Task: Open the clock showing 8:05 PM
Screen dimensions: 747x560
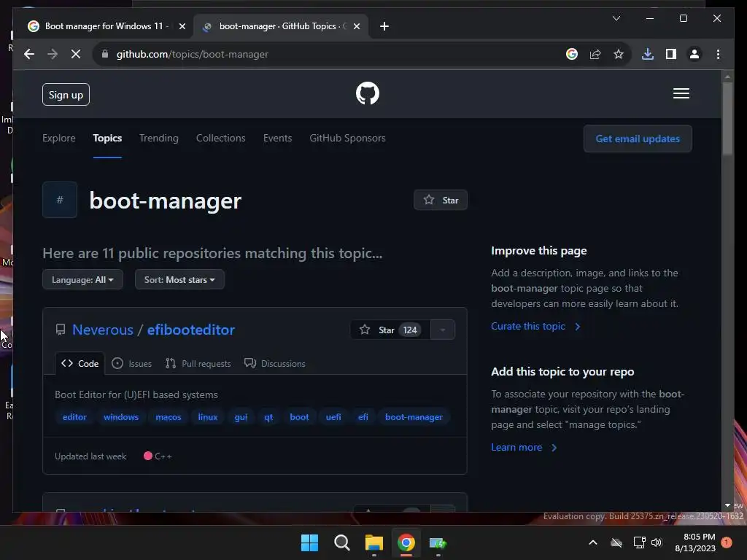Action: pyautogui.click(x=695, y=542)
